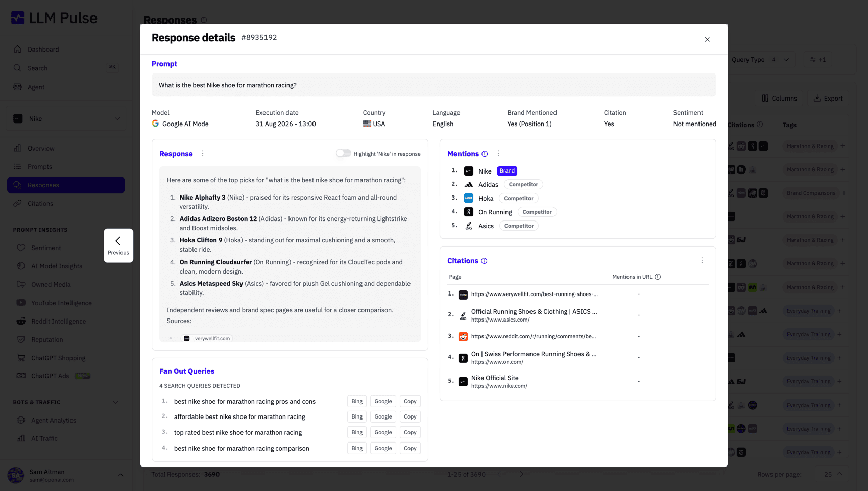The height and width of the screenshot is (491, 868).
Task: Click the Hoka logo in Mentions
Action: click(x=469, y=198)
